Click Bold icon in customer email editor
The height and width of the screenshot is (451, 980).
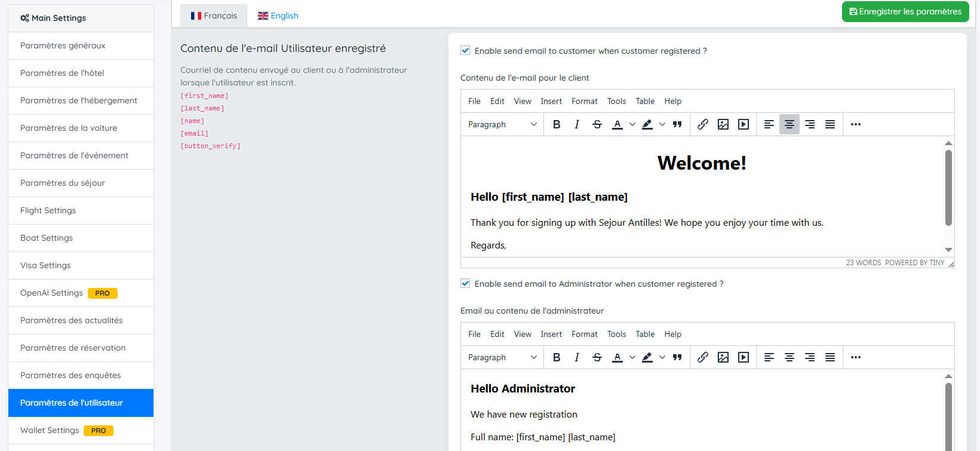tap(557, 124)
